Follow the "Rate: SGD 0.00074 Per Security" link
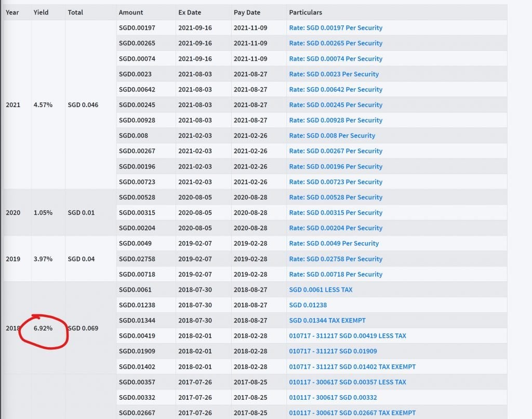532x419 pixels. (336, 59)
